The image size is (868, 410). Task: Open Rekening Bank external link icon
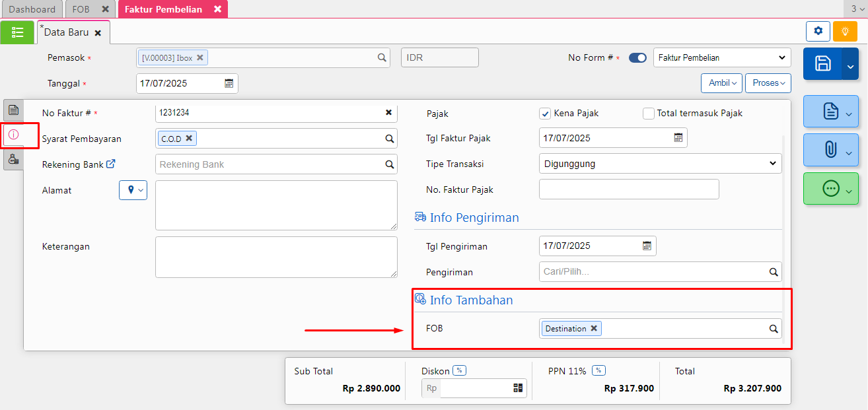[x=111, y=164]
